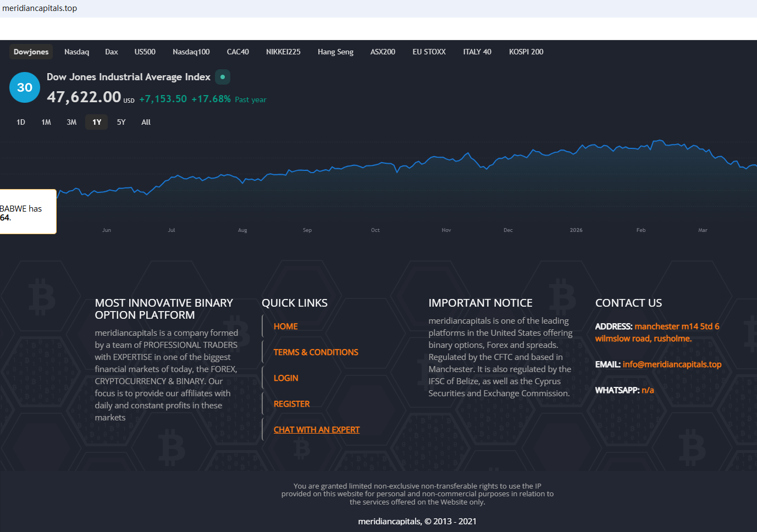
Task: Click the green market status dot indicator
Action: click(x=223, y=77)
